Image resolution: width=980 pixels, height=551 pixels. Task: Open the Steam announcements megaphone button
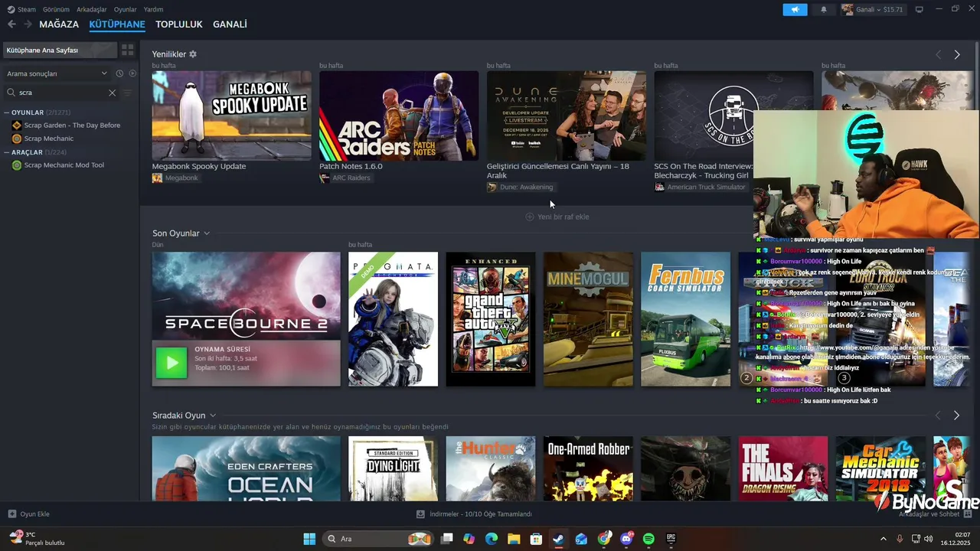(x=795, y=9)
